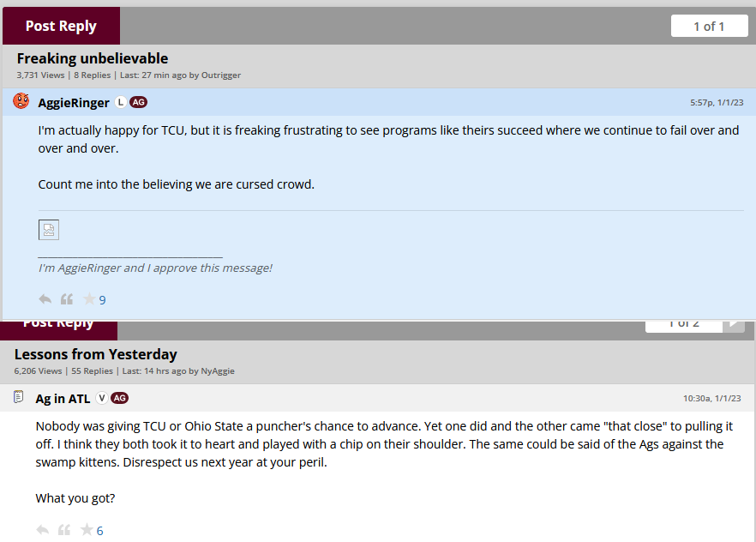
Task: Click AggieRinger's maroon AG badge
Action: pyautogui.click(x=139, y=102)
